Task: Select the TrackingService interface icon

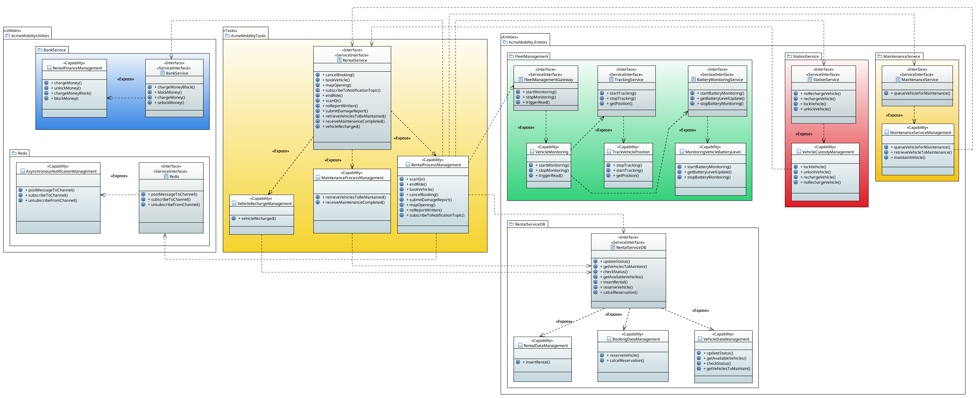Action: pyautogui.click(x=611, y=80)
